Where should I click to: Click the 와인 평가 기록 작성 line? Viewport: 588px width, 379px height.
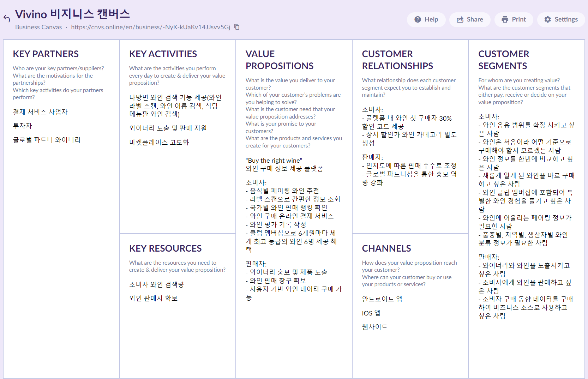276,224
